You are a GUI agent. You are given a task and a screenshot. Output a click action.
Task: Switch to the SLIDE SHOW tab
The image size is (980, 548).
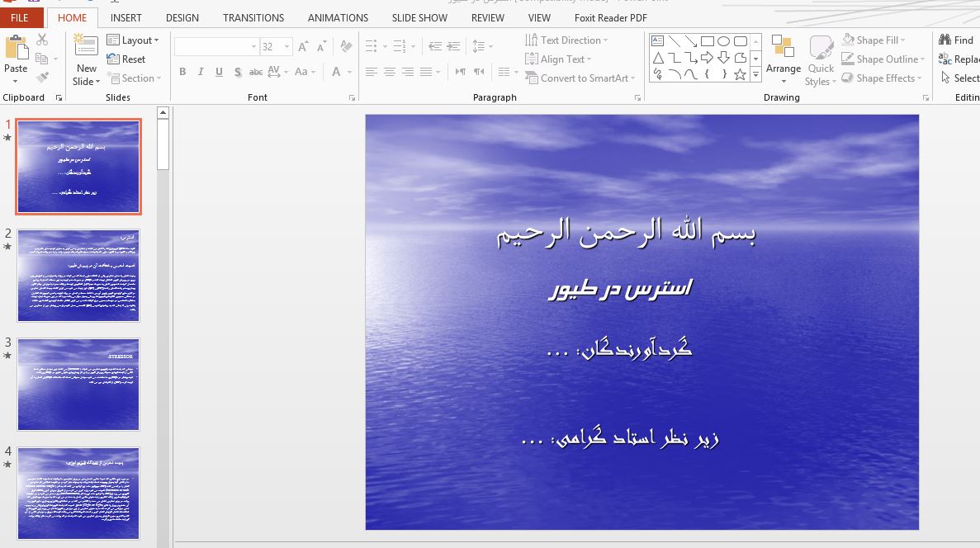click(419, 18)
